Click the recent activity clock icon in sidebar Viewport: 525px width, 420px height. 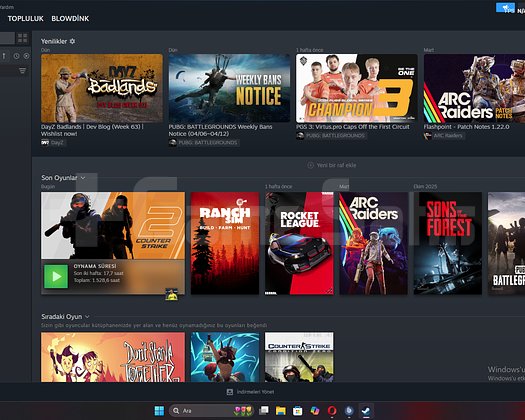16,56
